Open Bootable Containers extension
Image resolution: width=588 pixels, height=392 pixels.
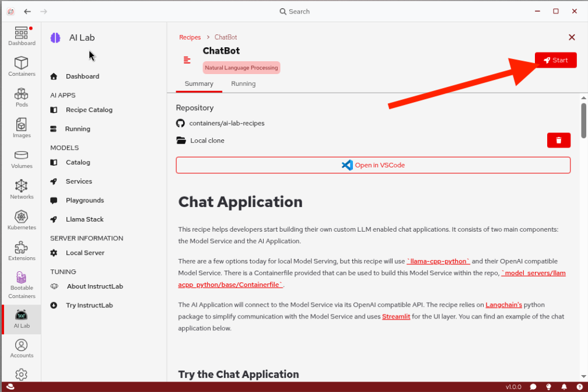[21, 284]
